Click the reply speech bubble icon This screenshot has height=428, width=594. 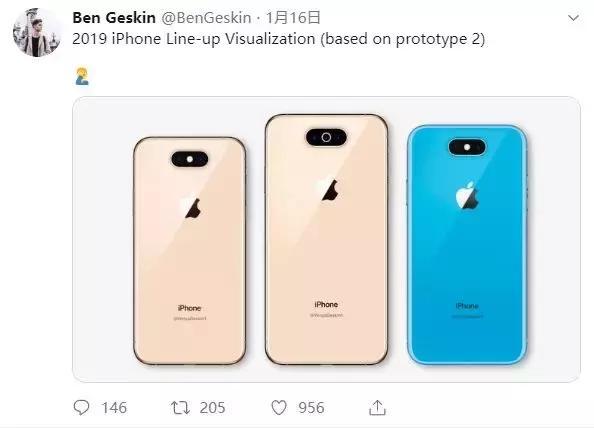click(x=81, y=408)
